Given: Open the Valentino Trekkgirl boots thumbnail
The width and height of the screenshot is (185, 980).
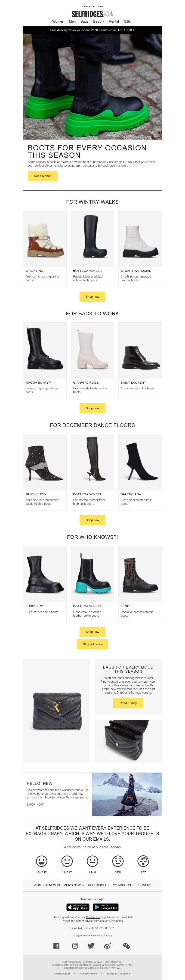Looking at the screenshot, I should 45,239.
